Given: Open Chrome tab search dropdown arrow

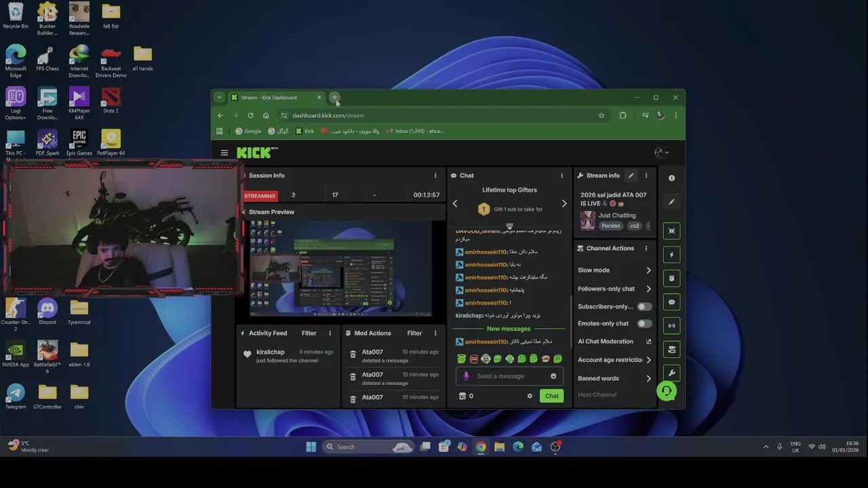Looking at the screenshot, I should pyautogui.click(x=219, y=98).
